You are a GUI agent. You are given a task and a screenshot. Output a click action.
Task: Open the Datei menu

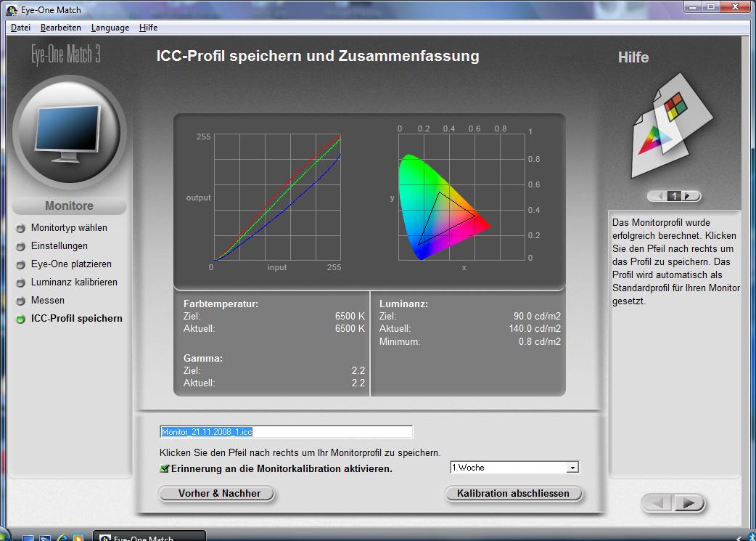[21, 28]
